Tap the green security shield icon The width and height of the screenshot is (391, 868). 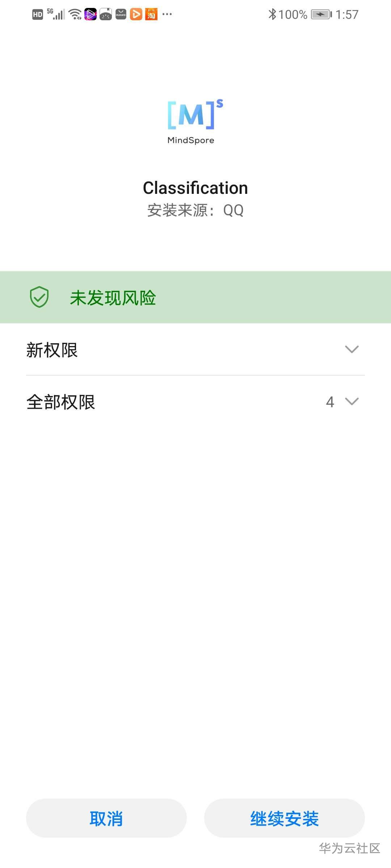coord(39,297)
